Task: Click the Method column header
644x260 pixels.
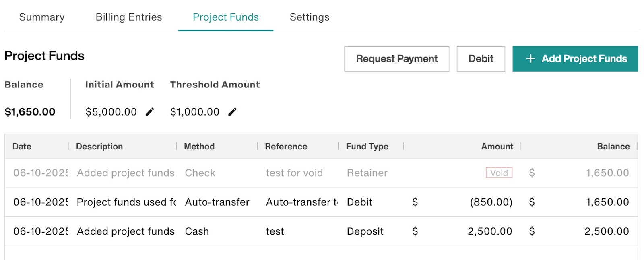Action: click(199, 147)
